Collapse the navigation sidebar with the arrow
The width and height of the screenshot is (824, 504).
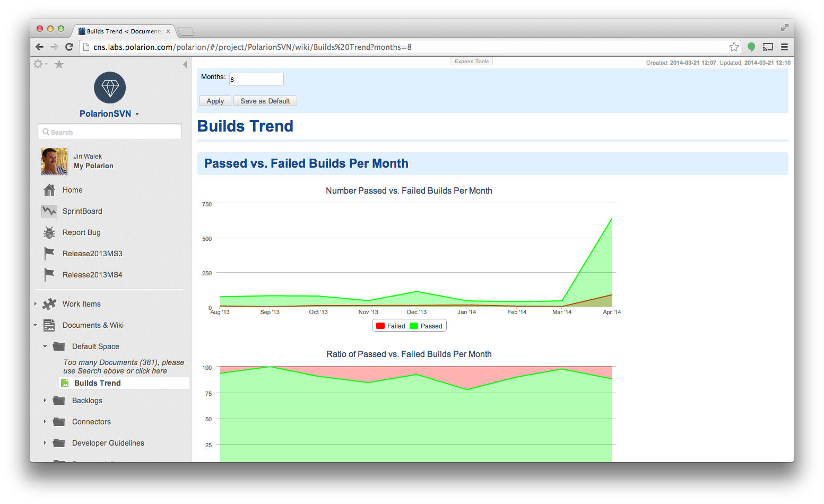185,64
